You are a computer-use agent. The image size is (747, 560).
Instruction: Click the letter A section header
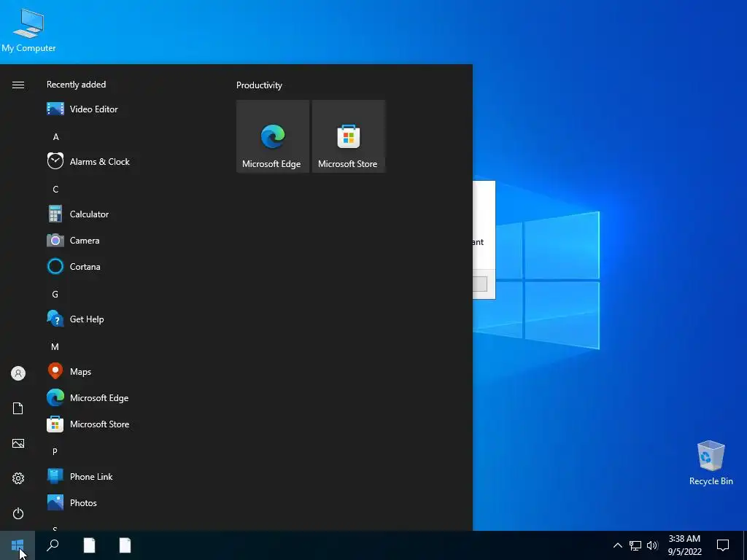point(55,137)
